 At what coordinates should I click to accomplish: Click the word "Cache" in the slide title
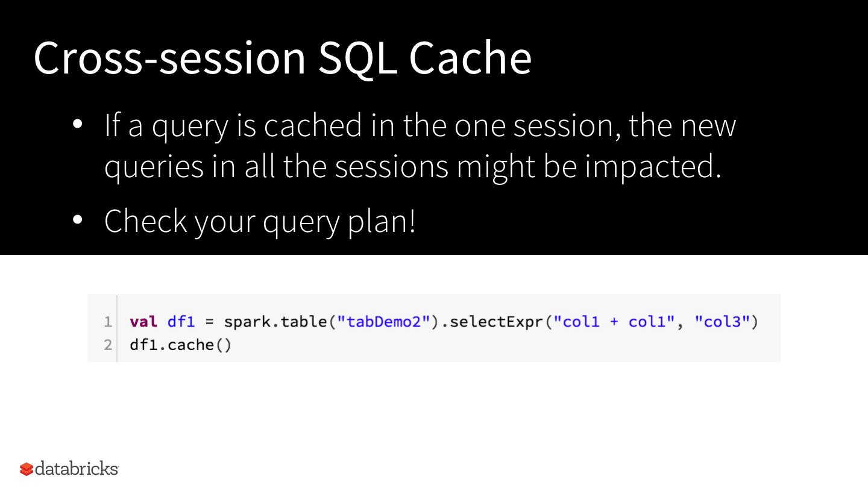point(470,58)
